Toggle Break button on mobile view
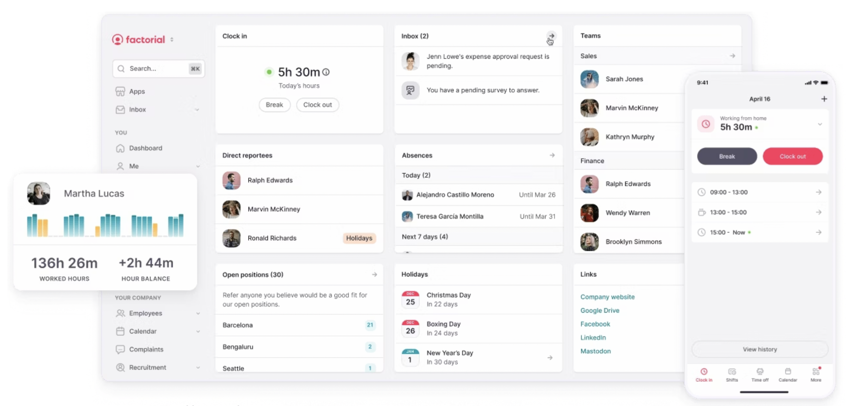The image size is (868, 406). point(726,156)
